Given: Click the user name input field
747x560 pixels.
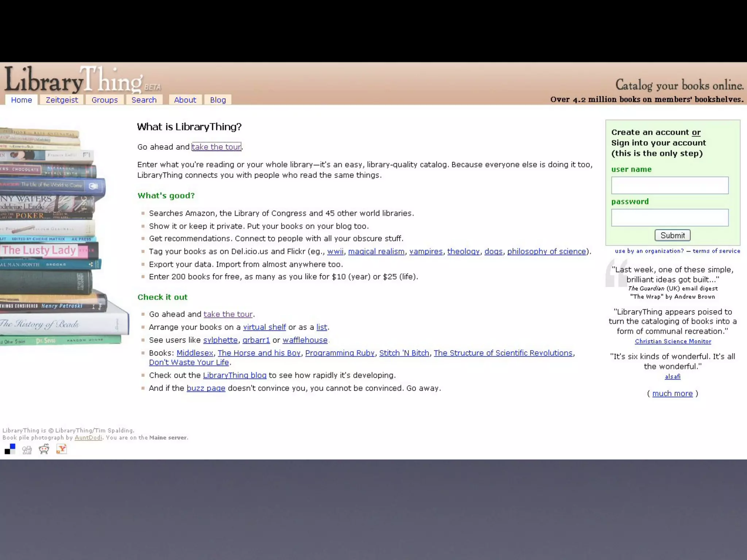Looking at the screenshot, I should (x=670, y=186).
